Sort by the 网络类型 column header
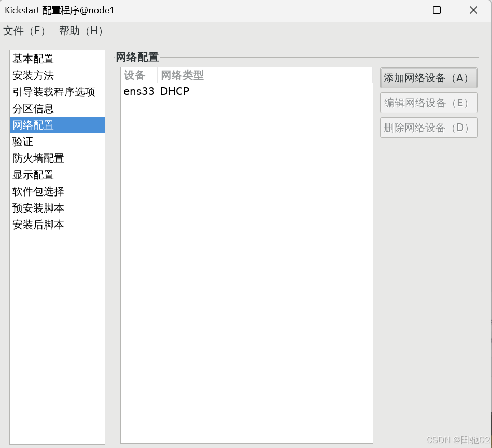 pos(265,75)
